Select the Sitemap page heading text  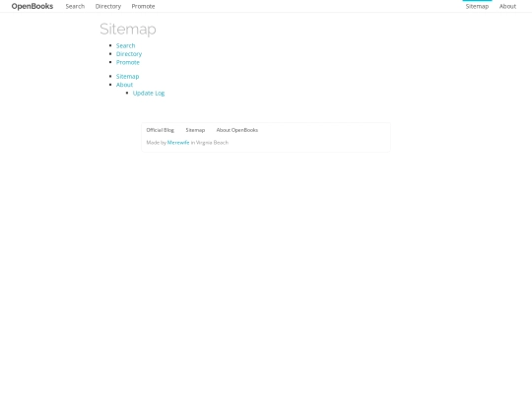(x=128, y=30)
